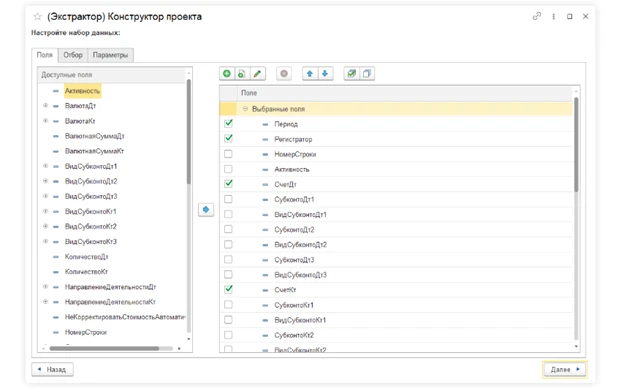Viewport: 624px width, 388px height.
Task: Click the pencil edit icon
Action: point(257,74)
